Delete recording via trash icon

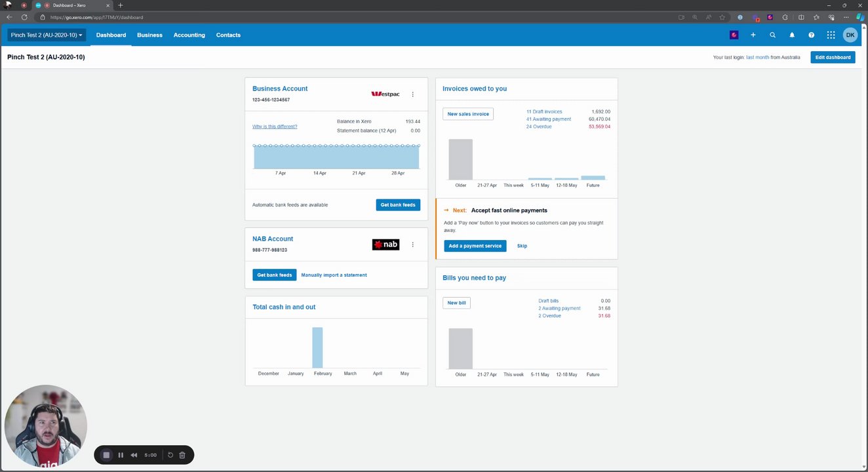pyautogui.click(x=182, y=455)
